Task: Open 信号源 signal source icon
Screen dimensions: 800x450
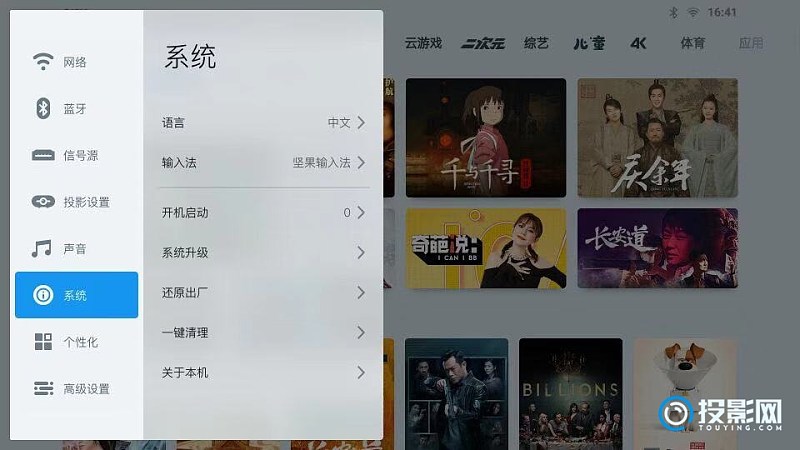Action: (43, 155)
